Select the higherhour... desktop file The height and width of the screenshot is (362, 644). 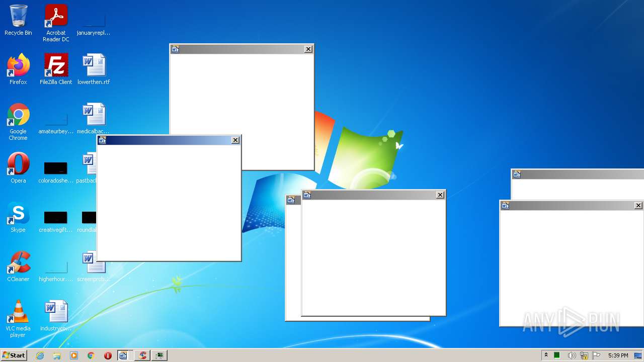[x=56, y=270]
